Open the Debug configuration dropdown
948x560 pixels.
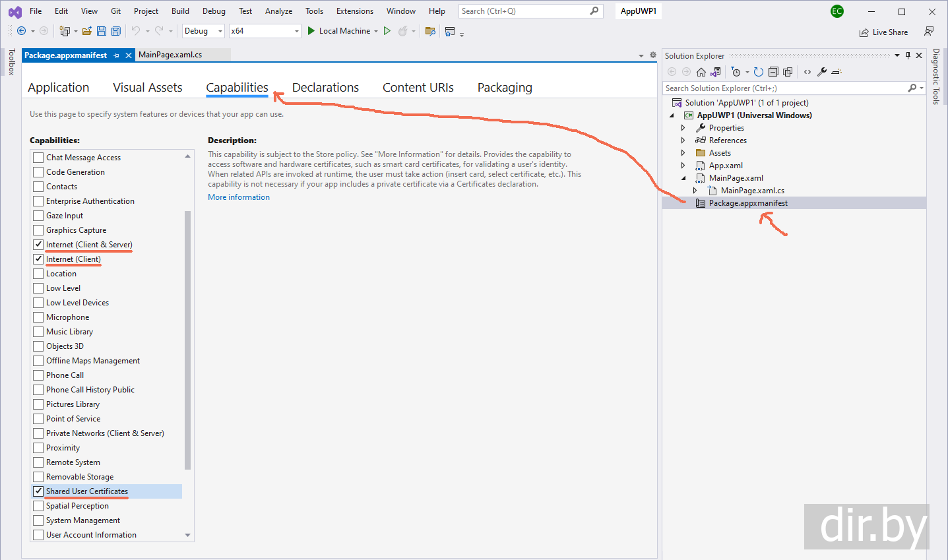coord(220,31)
